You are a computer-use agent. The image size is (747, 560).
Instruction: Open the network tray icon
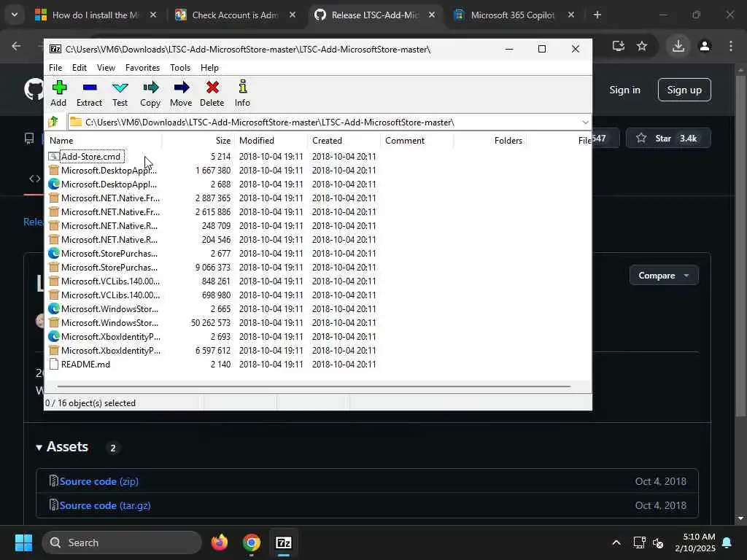639,542
